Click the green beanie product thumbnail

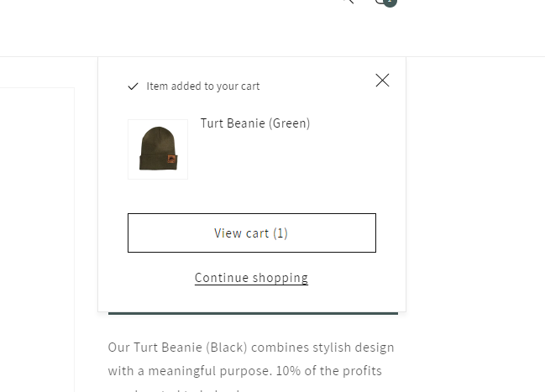pos(158,149)
